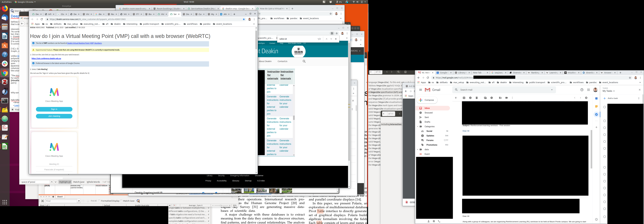The height and width of the screenshot is (224, 644).
Task: Archive the open email in Gmail
Action: (464, 98)
